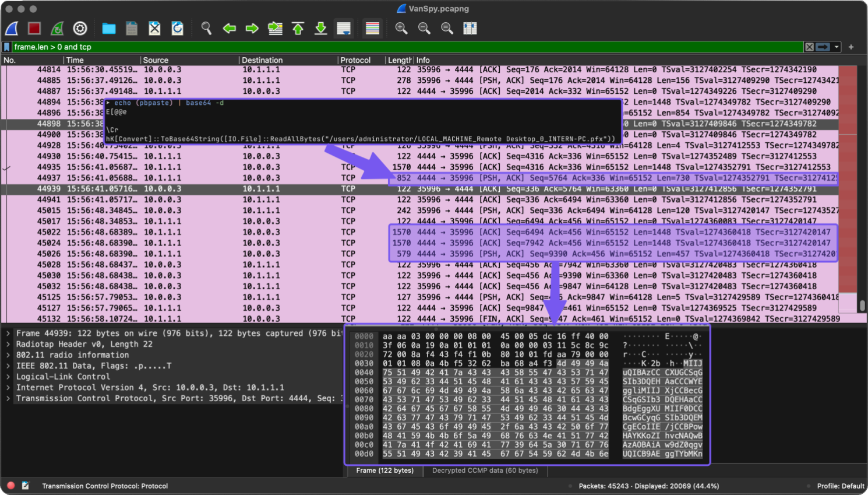Open display filter history dropdown
This screenshot has width=868, height=495.
(837, 47)
